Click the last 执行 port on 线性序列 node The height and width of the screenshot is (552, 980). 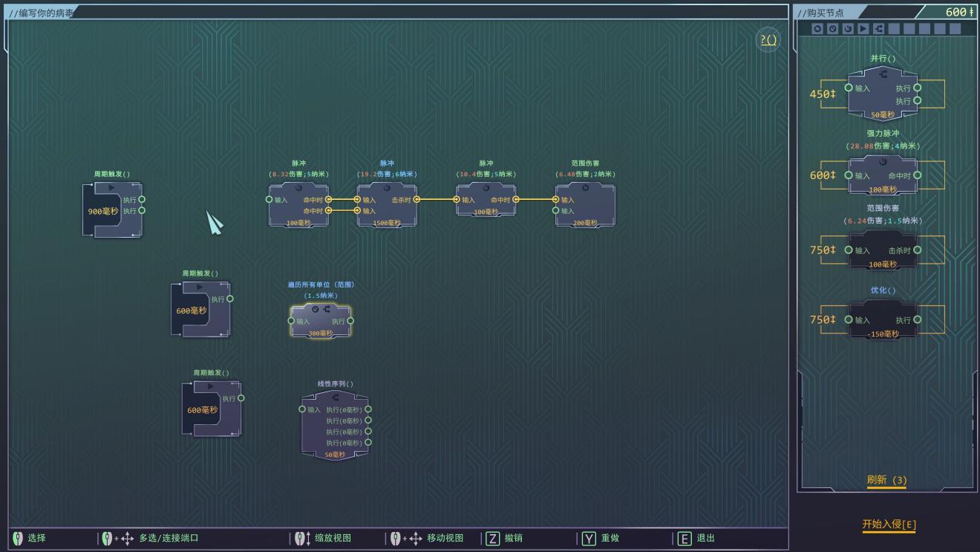(368, 442)
